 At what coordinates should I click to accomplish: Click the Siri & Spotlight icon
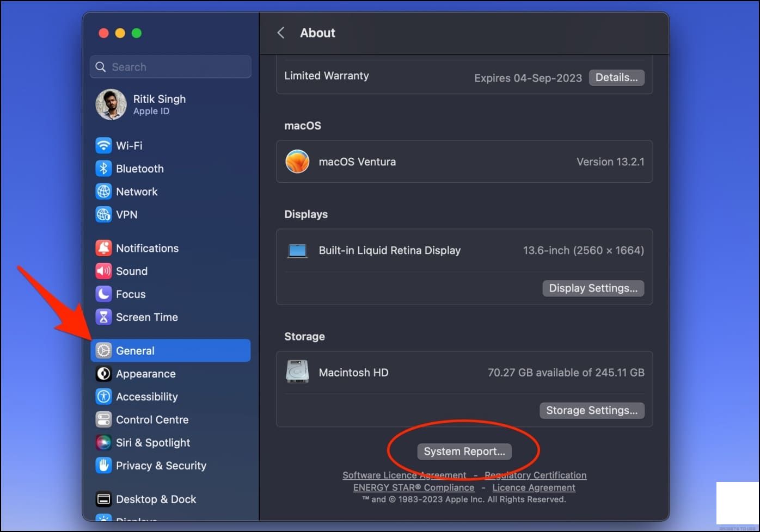[103, 442]
